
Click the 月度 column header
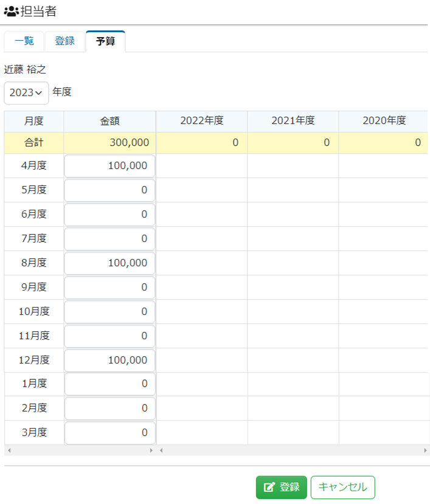[34, 121]
